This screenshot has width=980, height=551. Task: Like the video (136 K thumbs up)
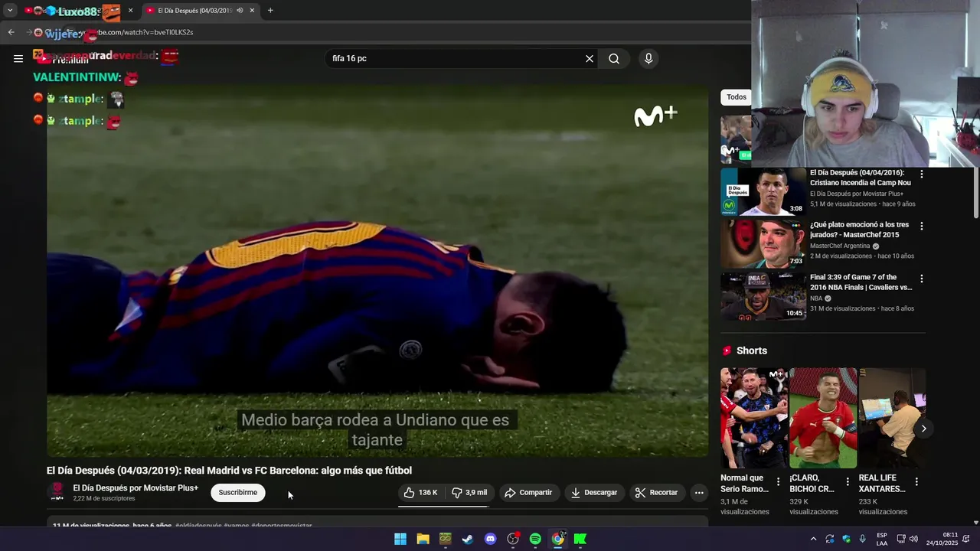tap(421, 493)
